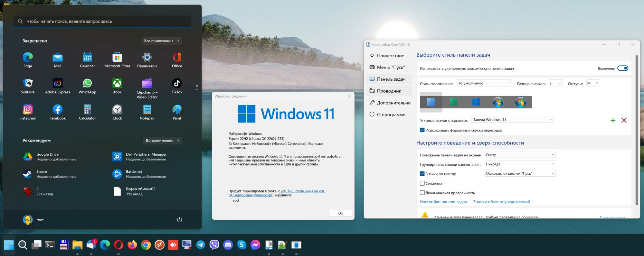The height and width of the screenshot is (256, 644).
Task: Open the Значки области уведомлений link
Action: pyautogui.click(x=502, y=202)
